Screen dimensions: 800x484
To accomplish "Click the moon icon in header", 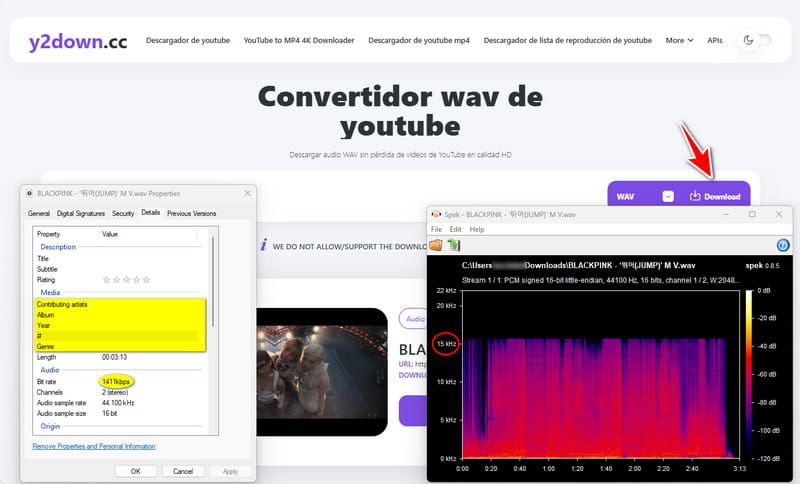I will pyautogui.click(x=748, y=40).
